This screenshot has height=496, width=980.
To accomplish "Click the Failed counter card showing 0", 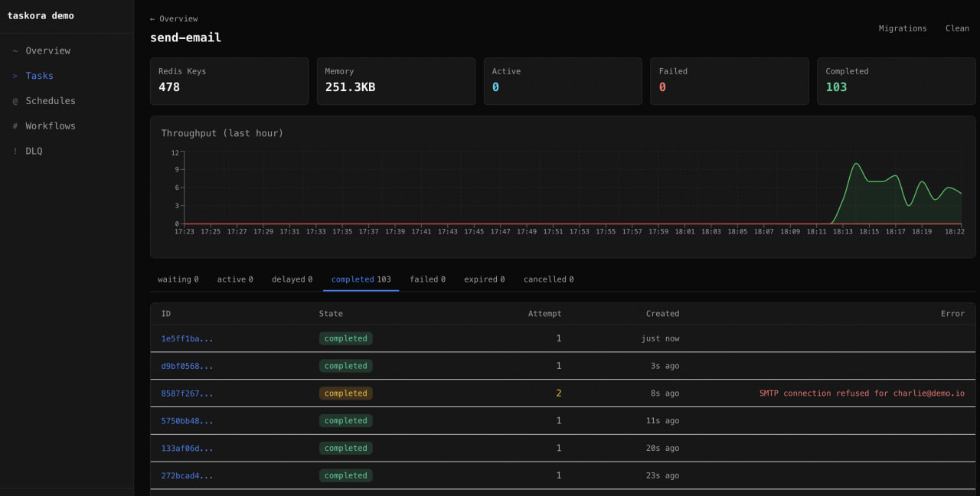I will [729, 80].
